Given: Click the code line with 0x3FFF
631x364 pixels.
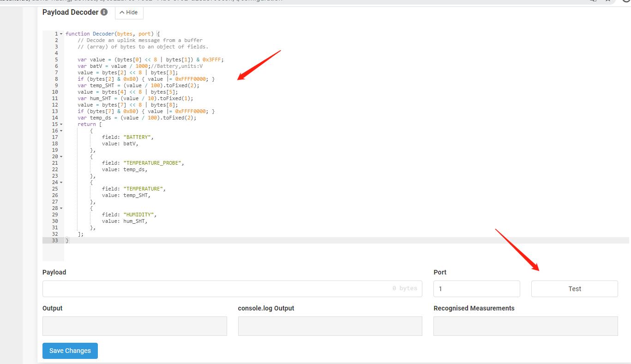Looking at the screenshot, I should point(150,60).
